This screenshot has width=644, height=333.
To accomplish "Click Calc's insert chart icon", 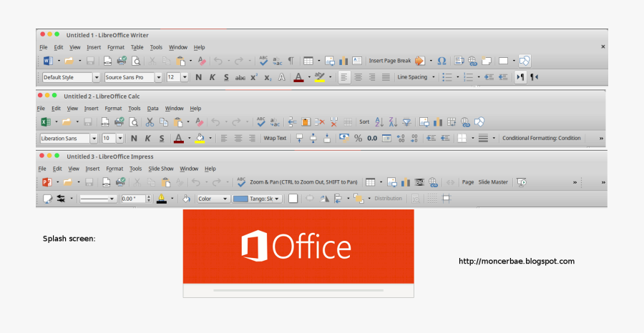I will [438, 121].
